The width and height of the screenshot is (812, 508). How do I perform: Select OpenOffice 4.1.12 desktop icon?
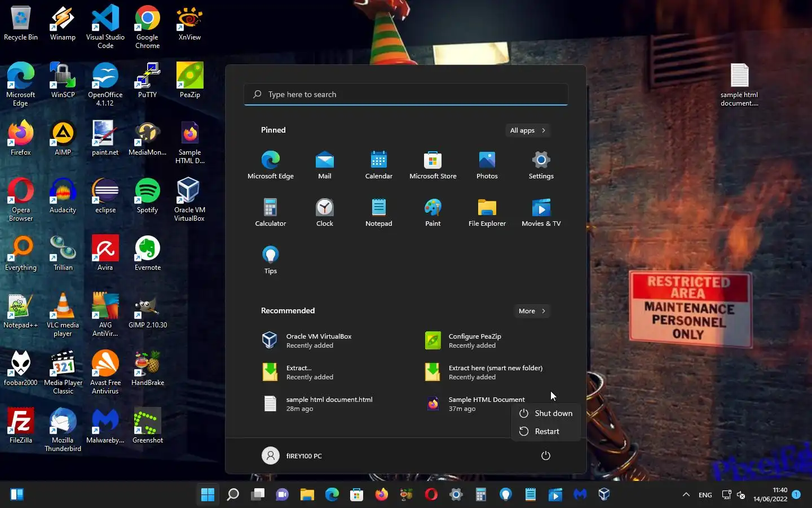(x=105, y=84)
